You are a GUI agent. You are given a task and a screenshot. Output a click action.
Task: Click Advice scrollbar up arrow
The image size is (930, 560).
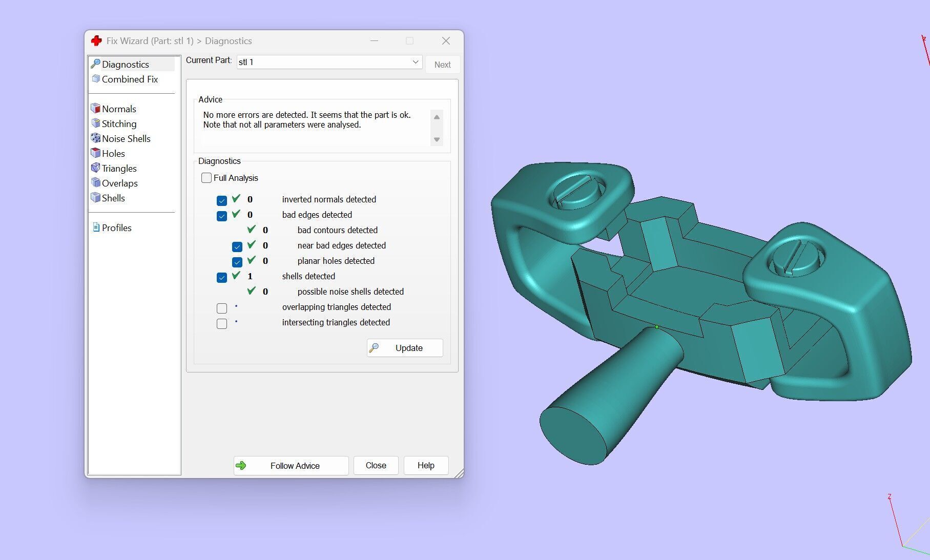pyautogui.click(x=437, y=117)
